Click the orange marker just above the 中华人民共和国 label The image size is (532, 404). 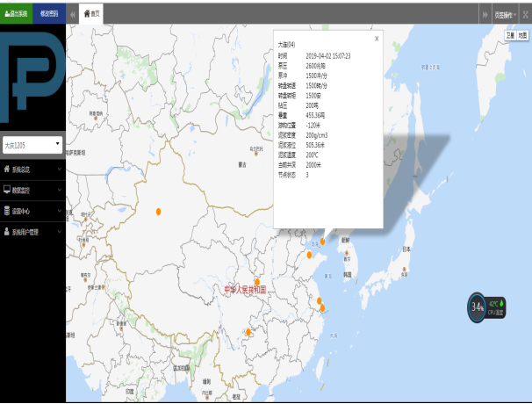[x=257, y=282]
